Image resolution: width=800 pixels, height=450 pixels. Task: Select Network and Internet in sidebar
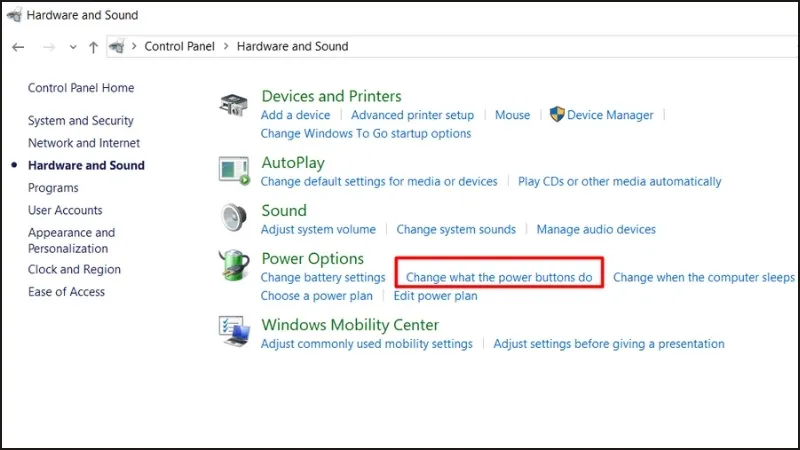84,143
